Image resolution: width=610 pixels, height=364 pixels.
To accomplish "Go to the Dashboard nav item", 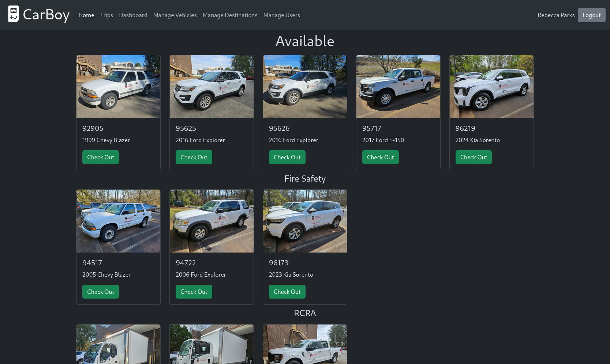I will (133, 15).
